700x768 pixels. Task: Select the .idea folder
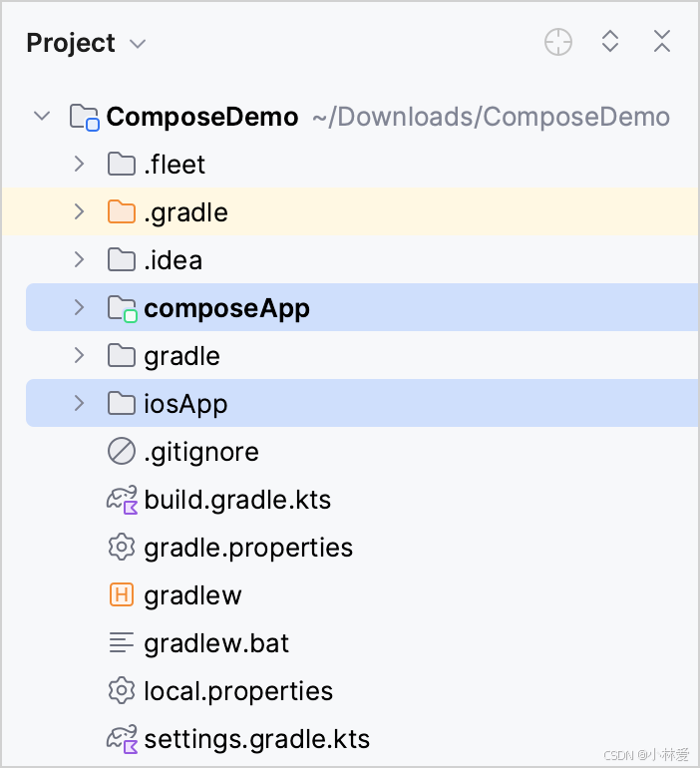point(155,260)
